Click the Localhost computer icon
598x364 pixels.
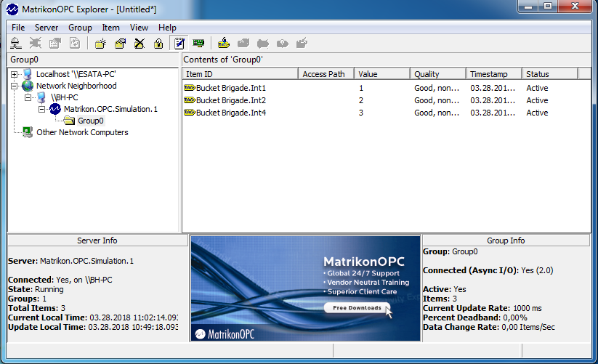coord(28,74)
